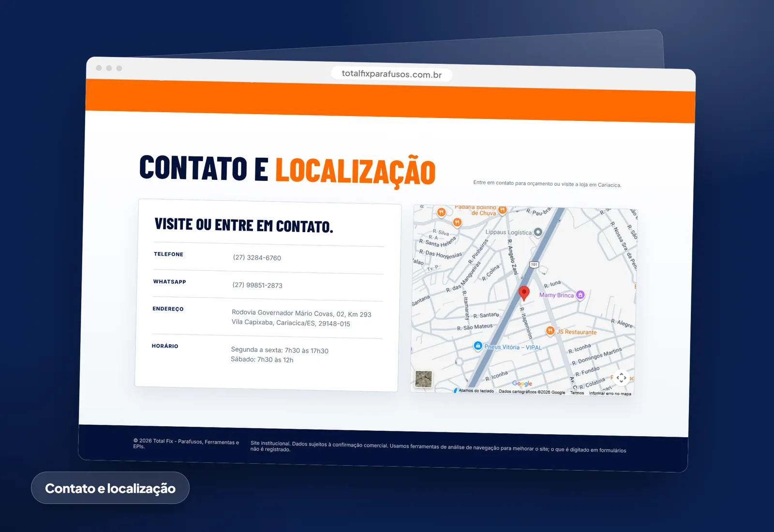The image size is (774, 532).
Task: Click R. Itapemirim street label on map
Action: pyautogui.click(x=526, y=323)
